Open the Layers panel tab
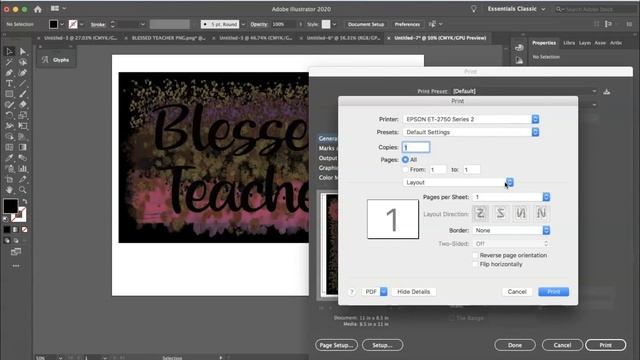Screen dimensions: 640x360 tap(584, 43)
